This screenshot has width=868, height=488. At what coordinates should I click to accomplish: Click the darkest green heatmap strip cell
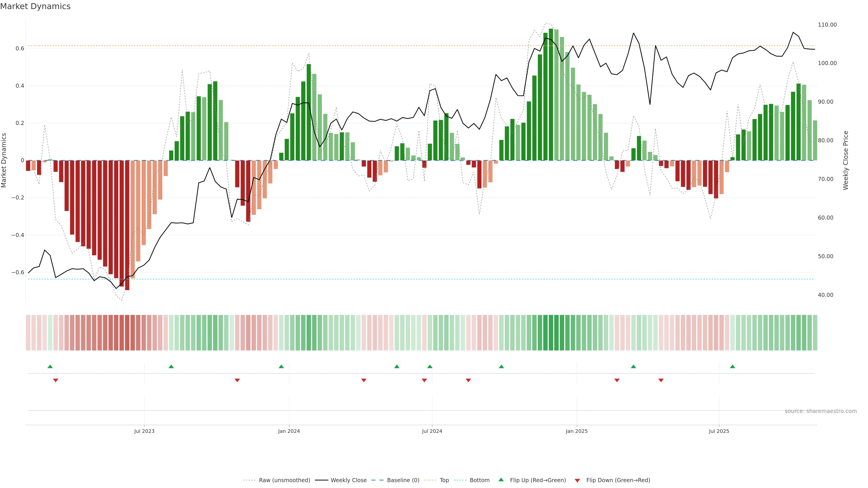551,333
